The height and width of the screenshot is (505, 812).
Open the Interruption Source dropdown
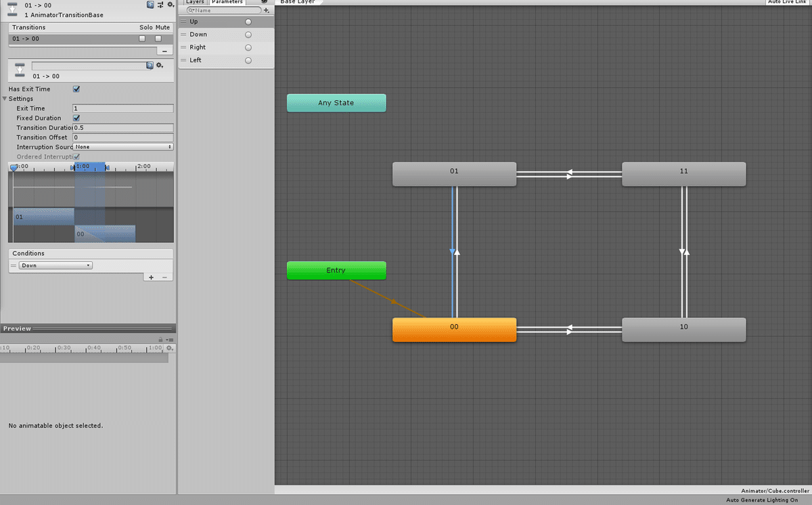123,147
